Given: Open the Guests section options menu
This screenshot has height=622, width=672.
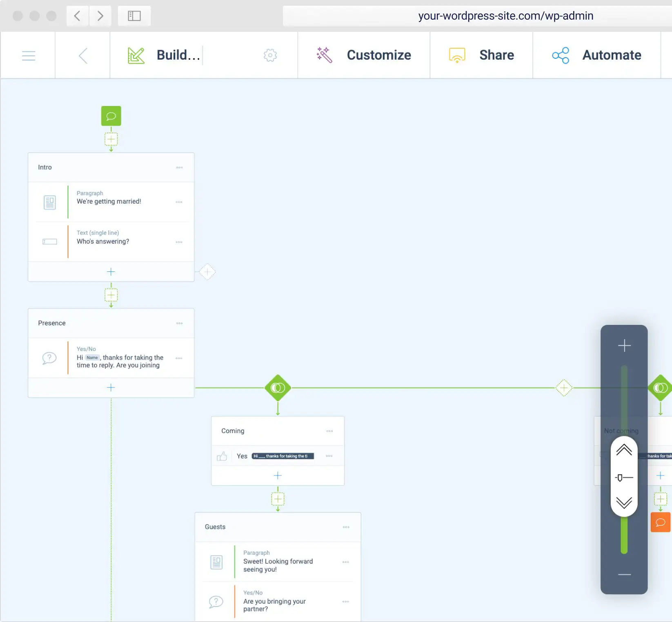Looking at the screenshot, I should coord(346,527).
